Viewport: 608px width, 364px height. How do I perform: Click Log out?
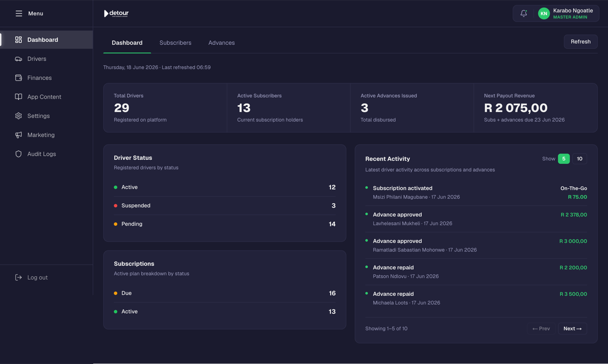pos(37,277)
